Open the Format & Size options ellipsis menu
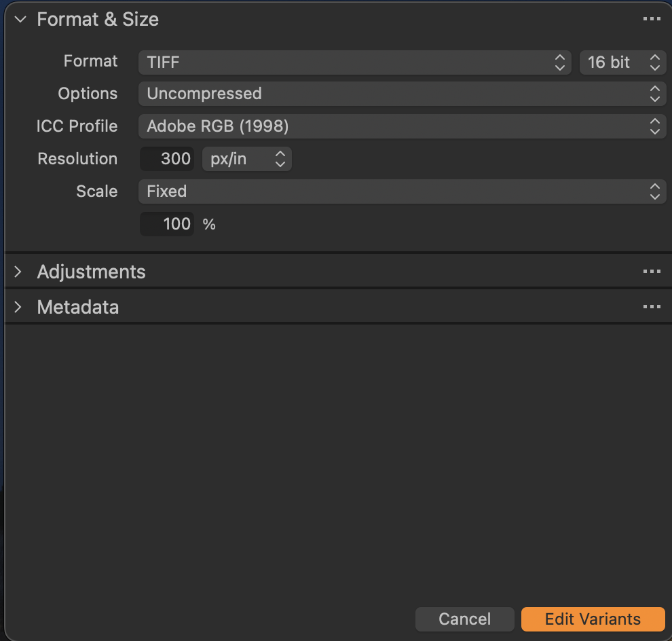This screenshot has height=641, width=672. 651,19
